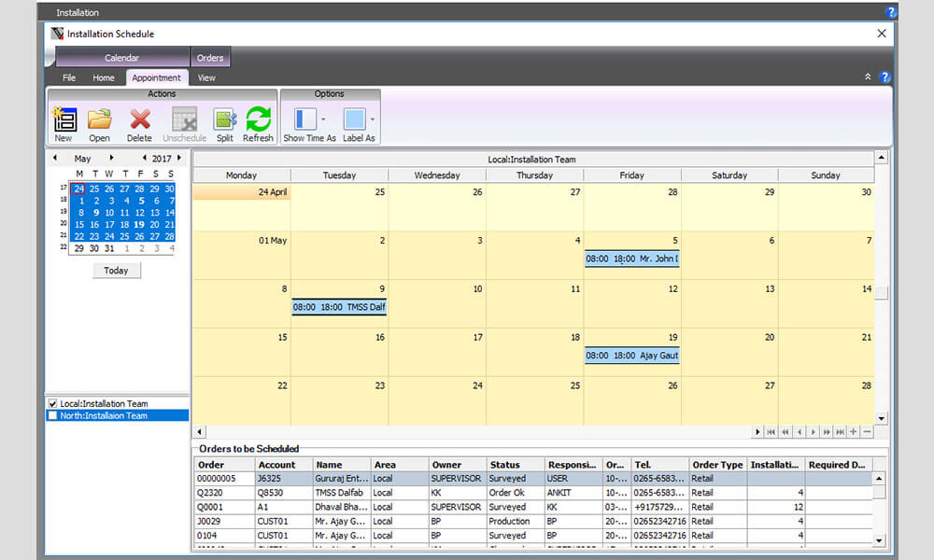Click the Label As icon
934x560 pixels.
coord(354,119)
